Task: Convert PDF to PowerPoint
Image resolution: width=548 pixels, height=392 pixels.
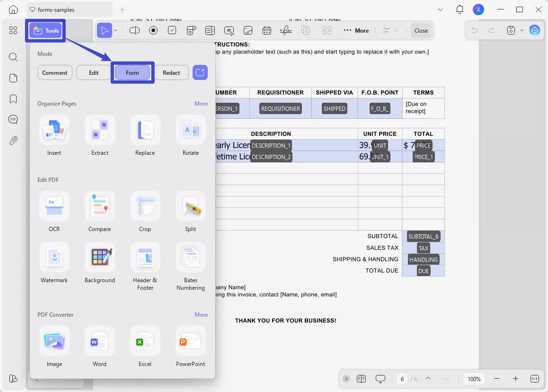Action: pos(190,347)
